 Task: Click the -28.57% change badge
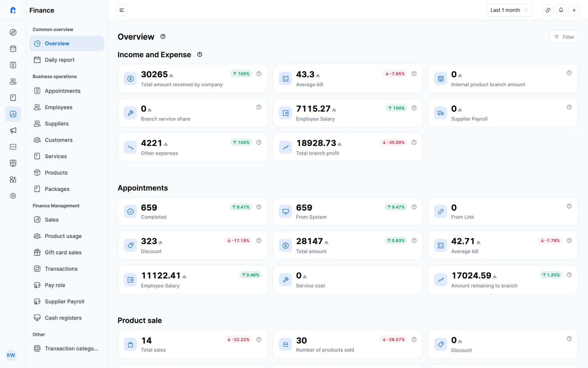pyautogui.click(x=394, y=340)
